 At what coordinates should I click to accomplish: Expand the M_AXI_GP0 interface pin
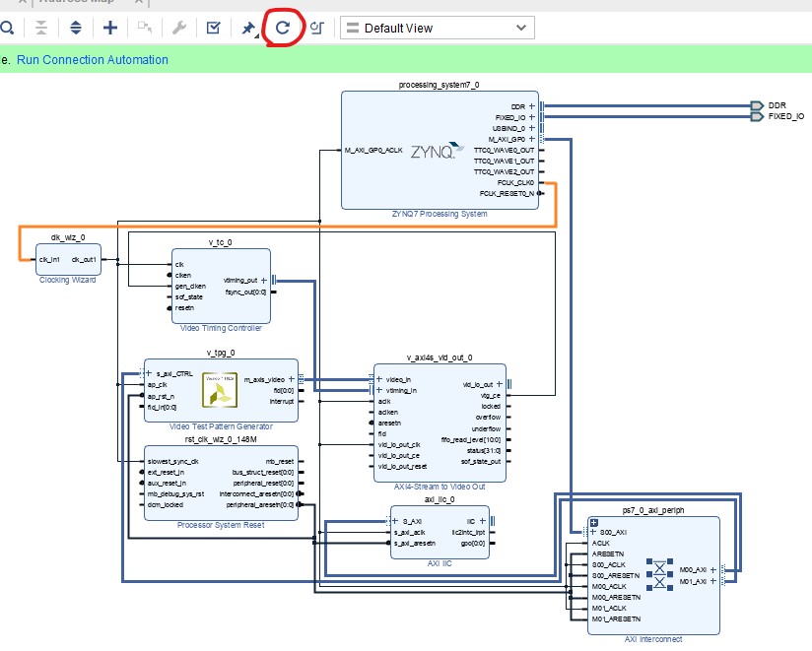[532, 139]
